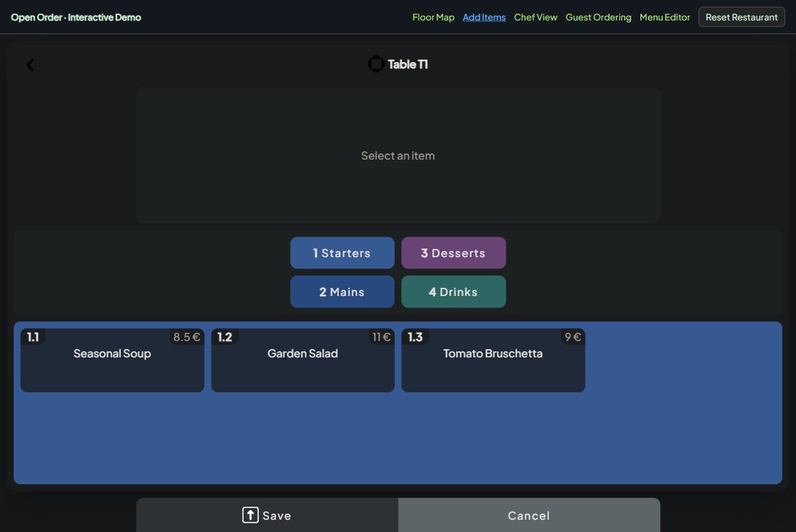Image resolution: width=796 pixels, height=532 pixels.
Task: Add Tomato Bruschetta to the order
Action: click(x=493, y=360)
